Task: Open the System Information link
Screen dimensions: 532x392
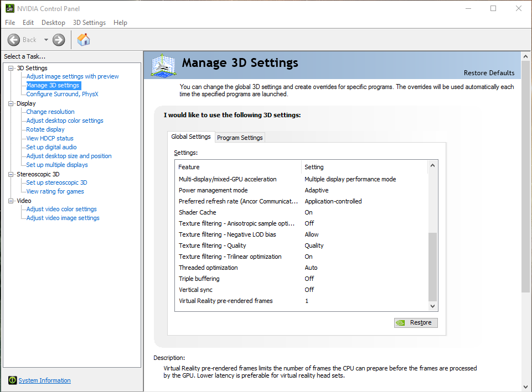Action: click(x=44, y=380)
